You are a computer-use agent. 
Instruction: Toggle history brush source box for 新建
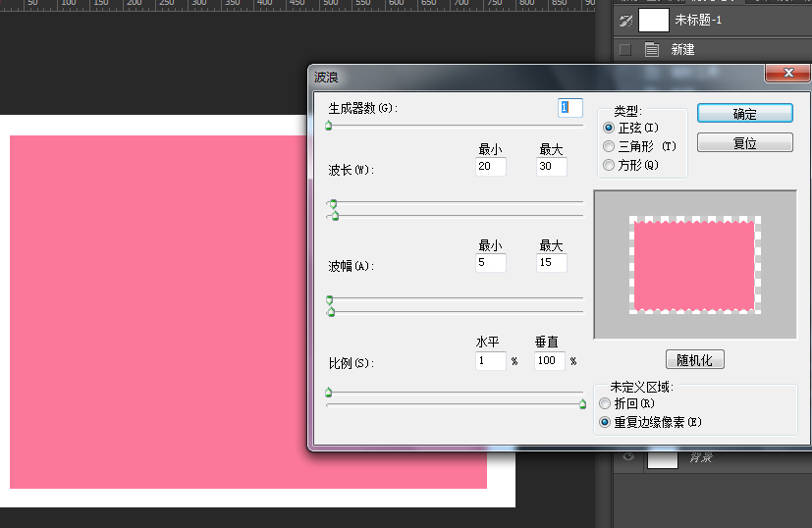(625, 50)
